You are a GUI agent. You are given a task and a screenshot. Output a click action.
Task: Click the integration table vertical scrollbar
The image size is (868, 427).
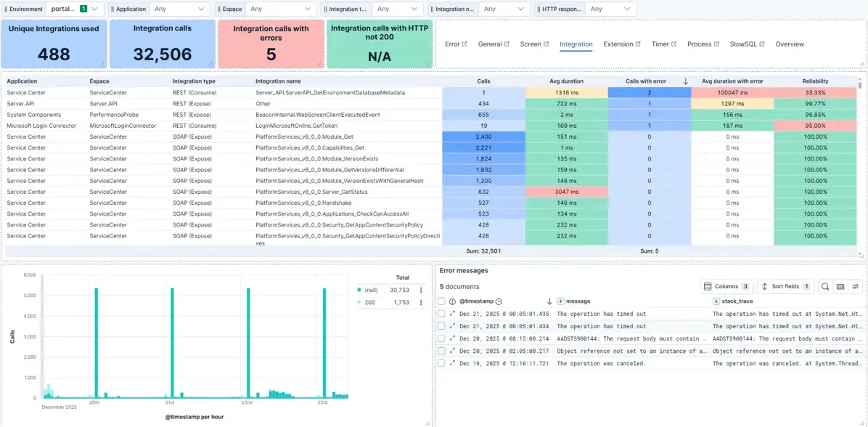pos(860,86)
